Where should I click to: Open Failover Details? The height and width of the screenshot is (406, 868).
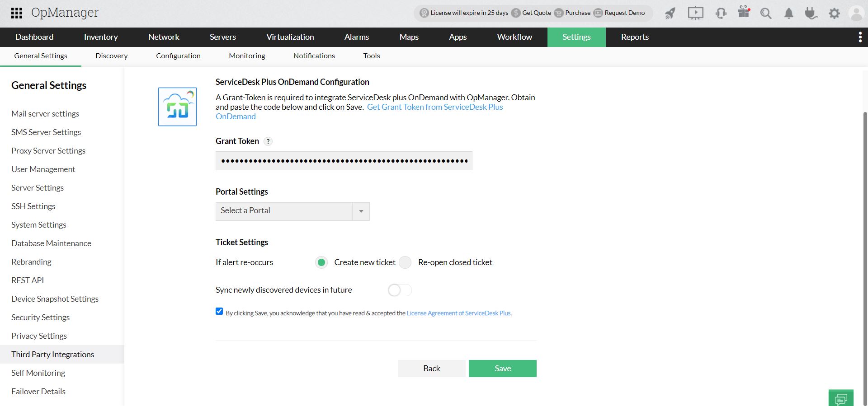coord(38,392)
